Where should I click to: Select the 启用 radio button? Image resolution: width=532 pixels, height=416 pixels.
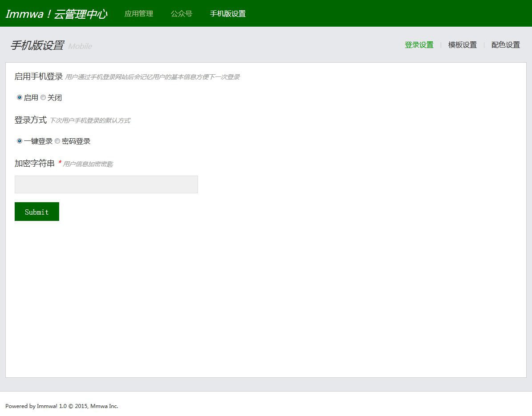coord(19,97)
